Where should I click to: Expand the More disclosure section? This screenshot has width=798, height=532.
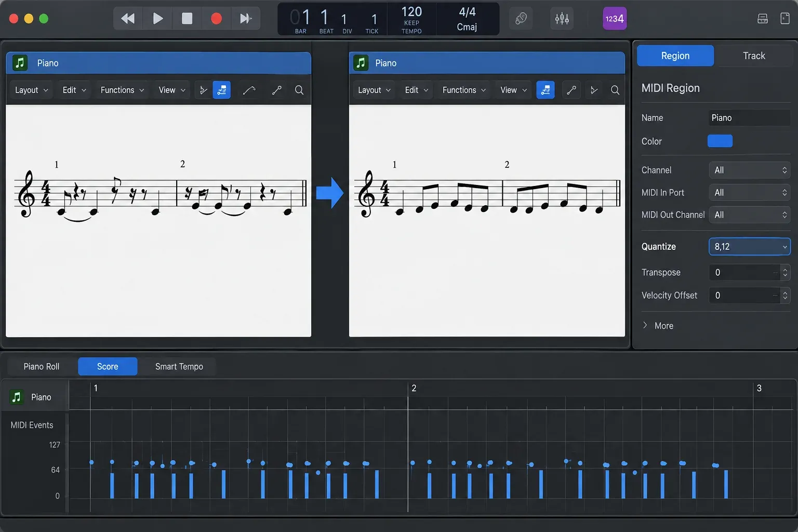(658, 326)
